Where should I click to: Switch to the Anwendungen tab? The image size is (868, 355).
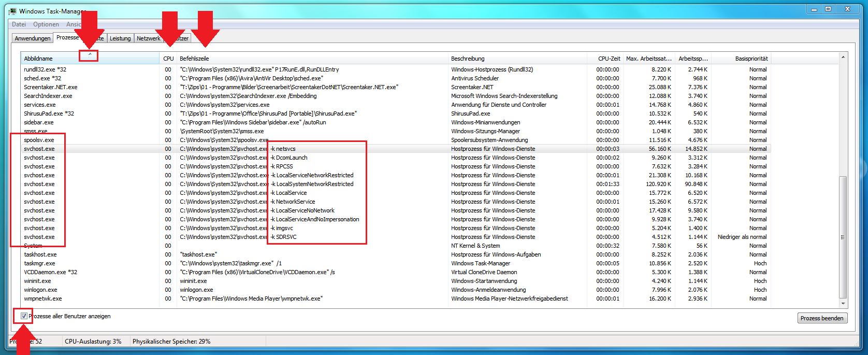(33, 38)
